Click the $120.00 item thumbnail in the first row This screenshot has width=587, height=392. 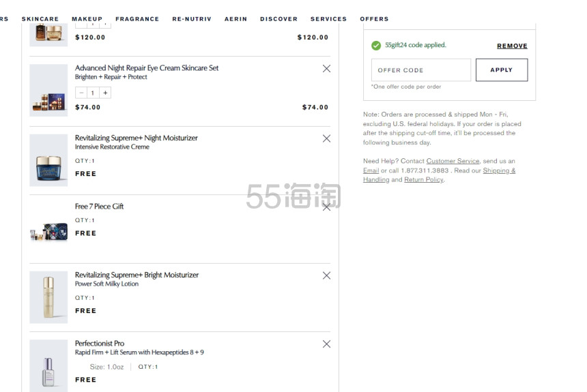tap(48, 34)
